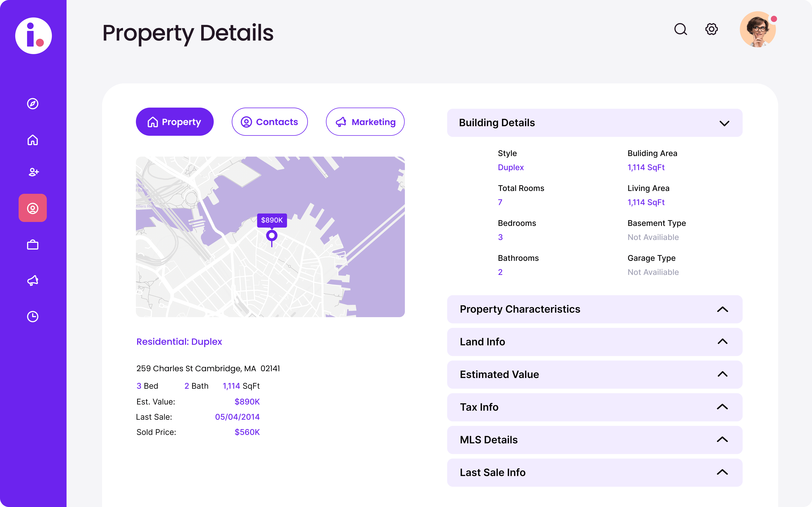The image size is (812, 507).
Task: Expand the Property Characteristics section
Action: coord(722,309)
